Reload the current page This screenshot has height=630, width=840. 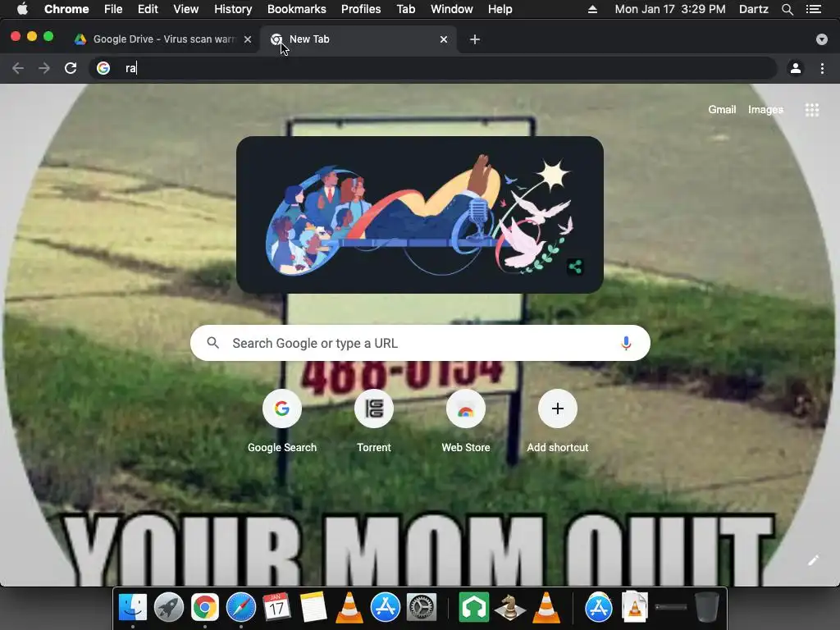(x=71, y=68)
